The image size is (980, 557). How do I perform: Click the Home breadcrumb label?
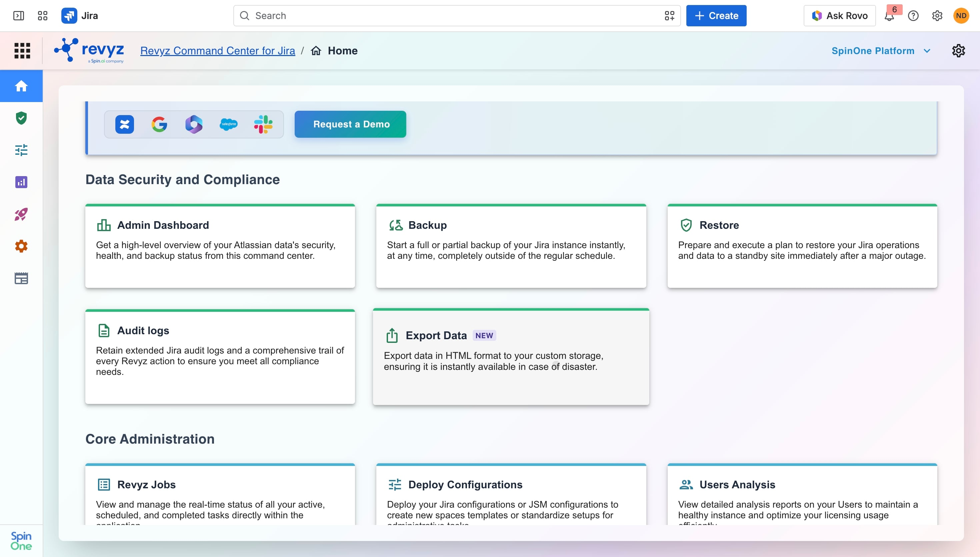pos(342,50)
